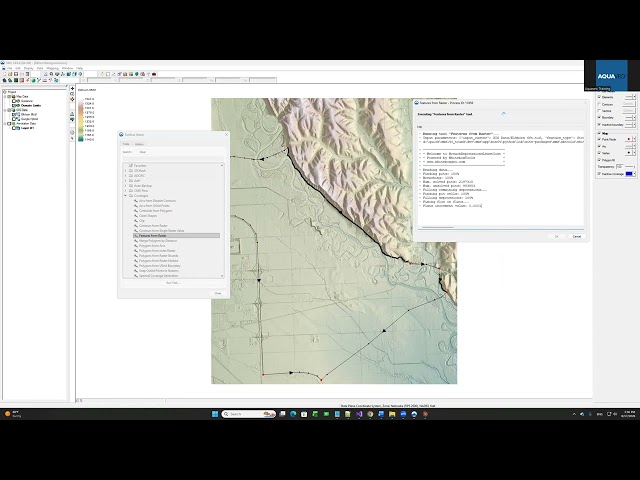Open Visual Studio from the taskbar
The width and height of the screenshot is (640, 480).
(359, 414)
